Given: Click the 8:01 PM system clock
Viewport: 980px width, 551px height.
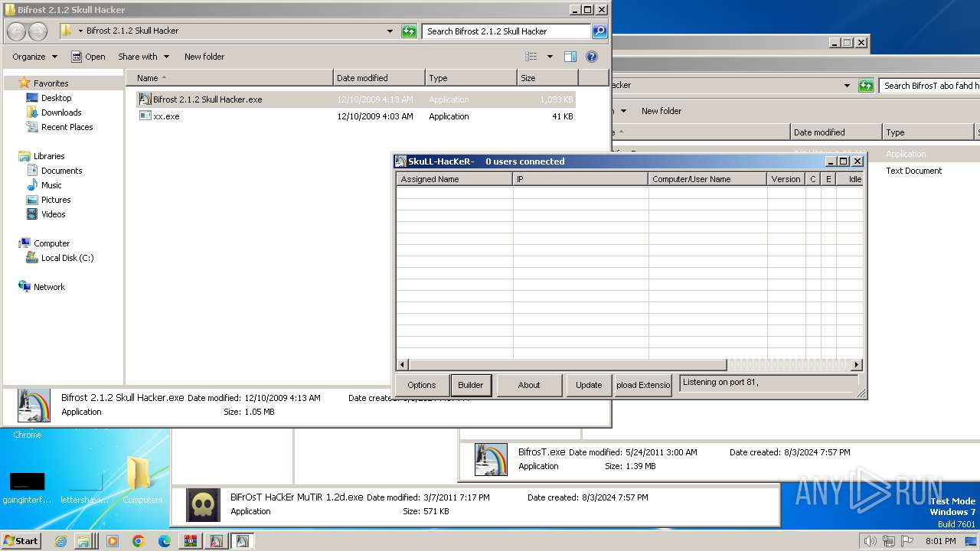Looking at the screenshot, I should 940,541.
